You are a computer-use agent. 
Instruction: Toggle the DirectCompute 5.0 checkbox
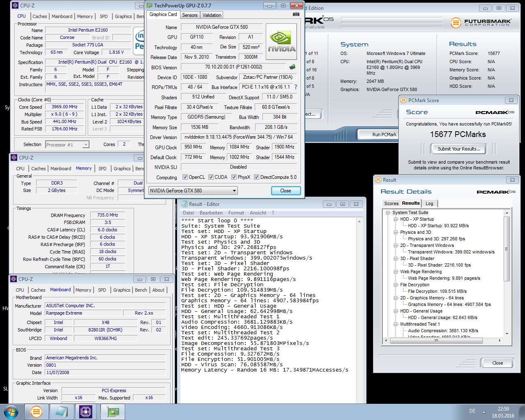click(x=256, y=177)
